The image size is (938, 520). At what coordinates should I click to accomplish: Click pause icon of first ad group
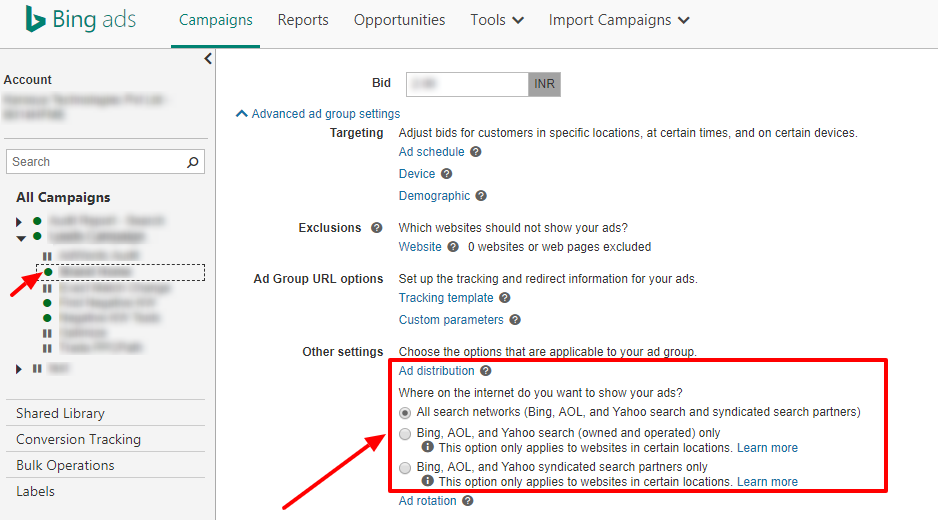[x=47, y=256]
